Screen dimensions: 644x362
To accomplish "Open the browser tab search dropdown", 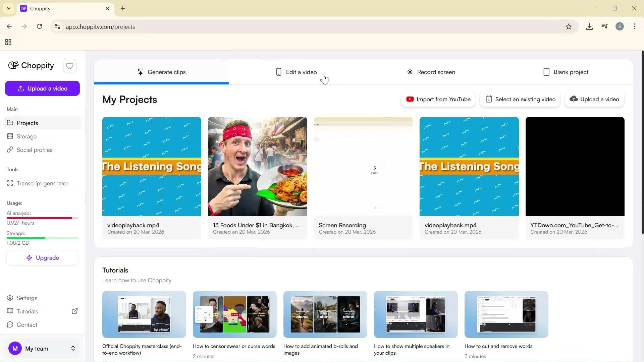I will click(8, 8).
